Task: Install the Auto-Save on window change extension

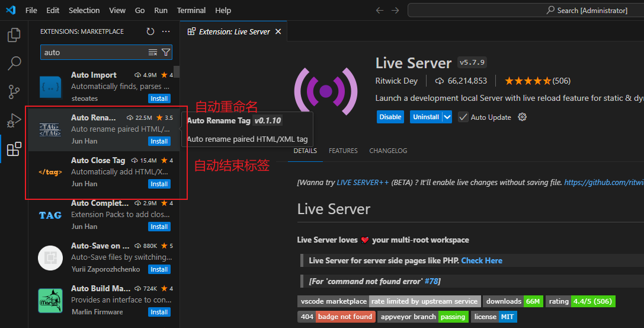Action: (x=159, y=270)
